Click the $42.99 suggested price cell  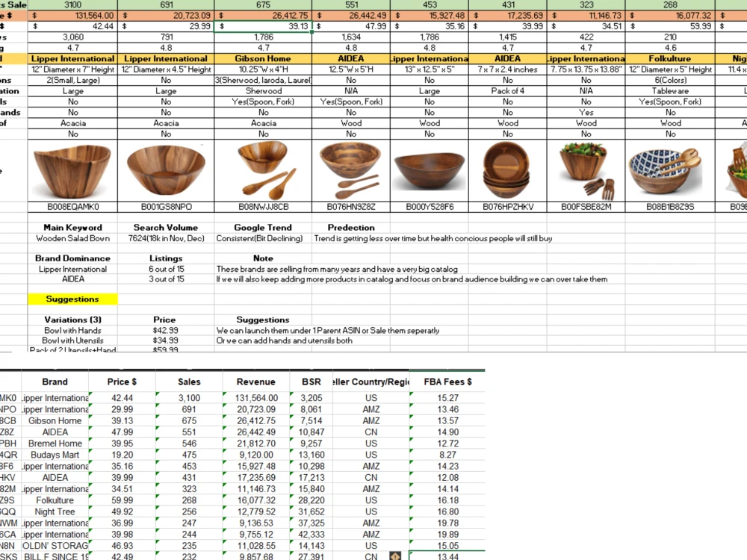(x=166, y=331)
